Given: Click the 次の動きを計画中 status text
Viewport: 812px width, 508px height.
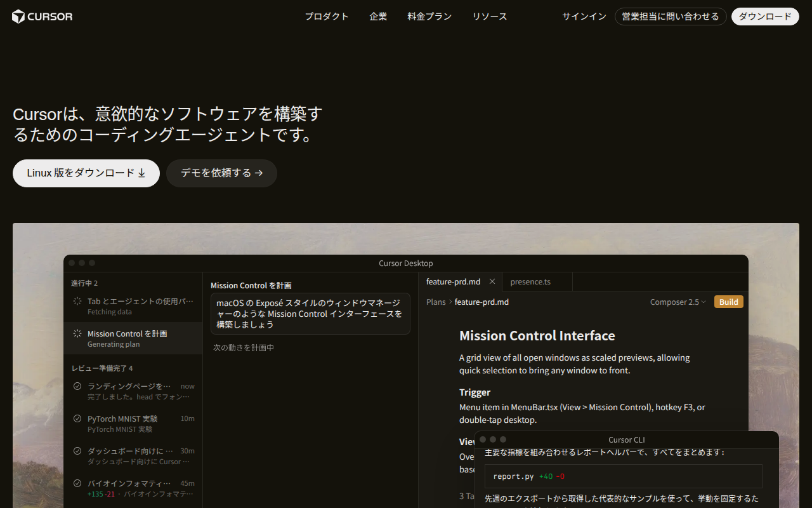Looking at the screenshot, I should pyautogui.click(x=244, y=348).
